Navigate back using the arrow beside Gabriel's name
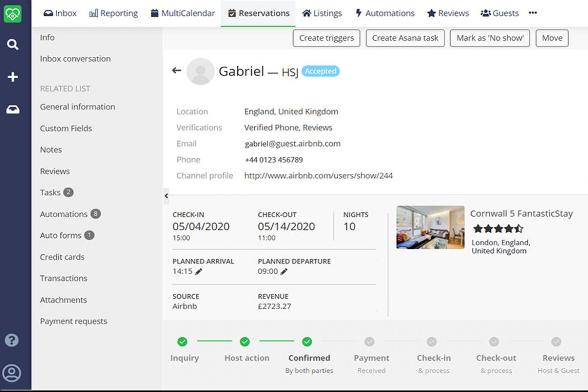Screen dimensions: 588x392 click(x=176, y=70)
